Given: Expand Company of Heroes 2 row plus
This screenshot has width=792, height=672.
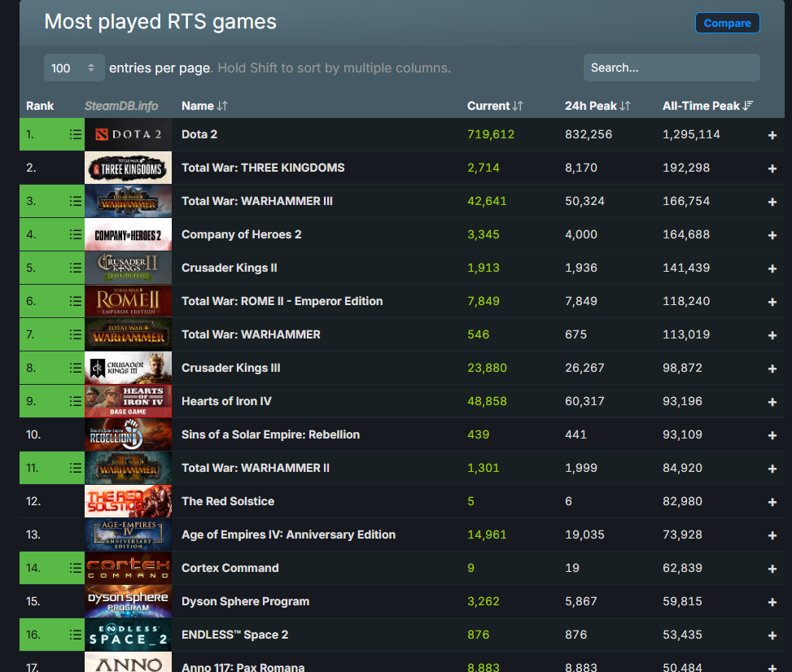Looking at the screenshot, I should click(772, 235).
